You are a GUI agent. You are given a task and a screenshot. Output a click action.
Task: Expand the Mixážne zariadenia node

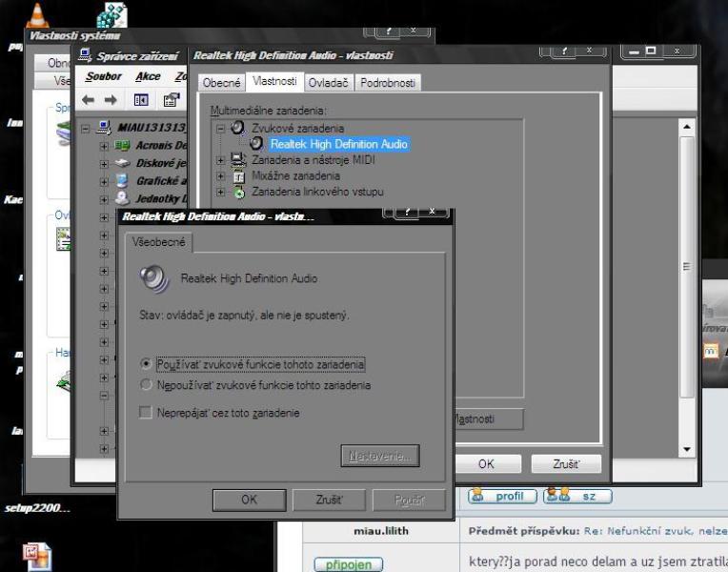coord(220,176)
